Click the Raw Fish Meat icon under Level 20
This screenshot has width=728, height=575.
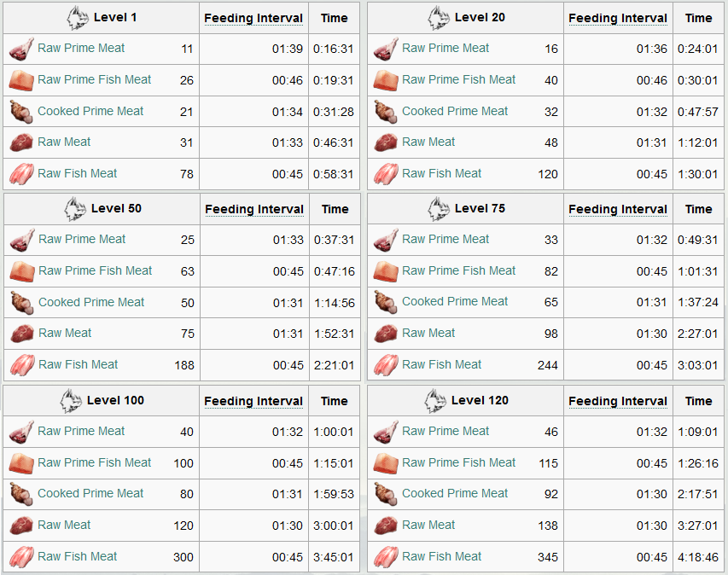coord(386,174)
